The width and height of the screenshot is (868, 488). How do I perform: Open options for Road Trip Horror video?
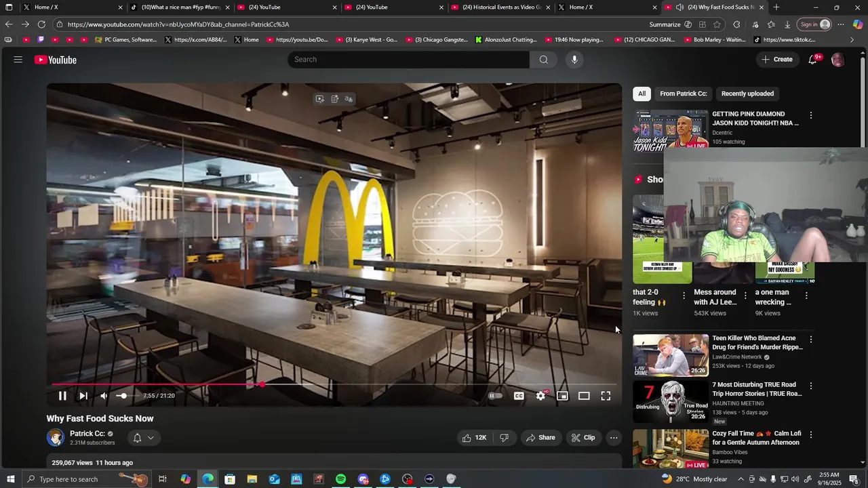[x=811, y=386]
